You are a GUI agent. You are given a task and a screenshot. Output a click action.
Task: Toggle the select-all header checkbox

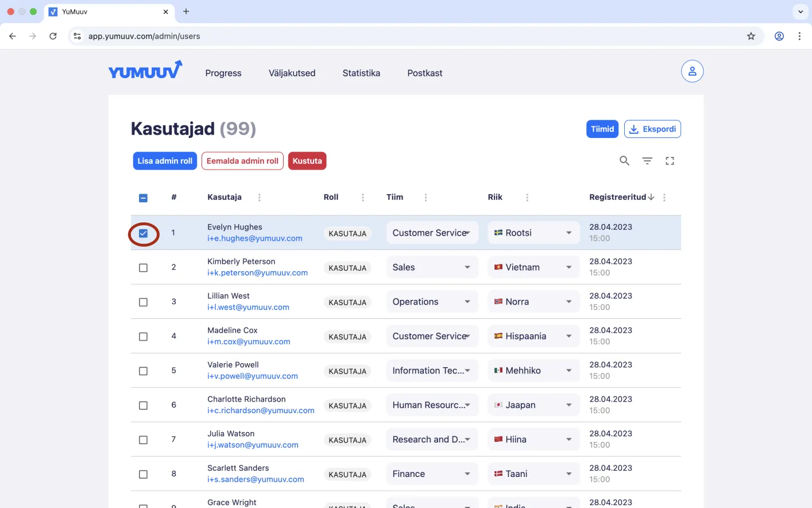pos(144,198)
